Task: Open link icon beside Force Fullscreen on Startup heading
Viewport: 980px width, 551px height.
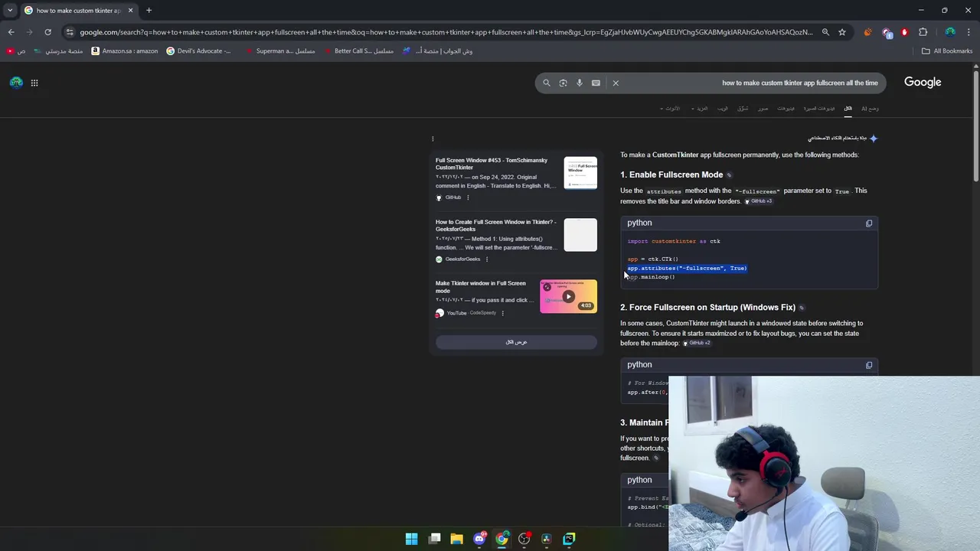Action: (802, 308)
